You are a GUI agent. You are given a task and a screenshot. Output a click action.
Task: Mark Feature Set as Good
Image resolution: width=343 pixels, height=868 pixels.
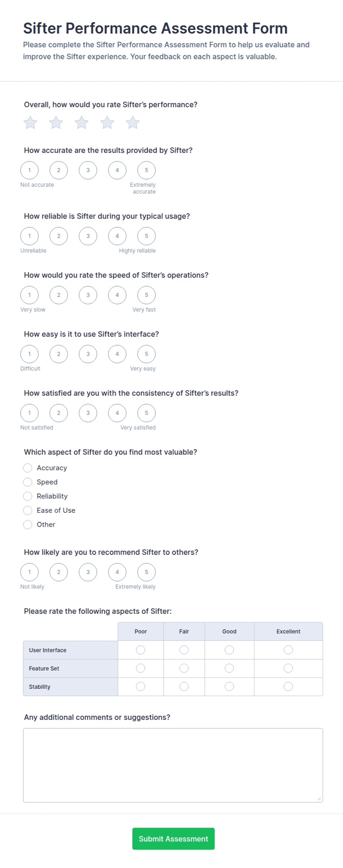[229, 668]
